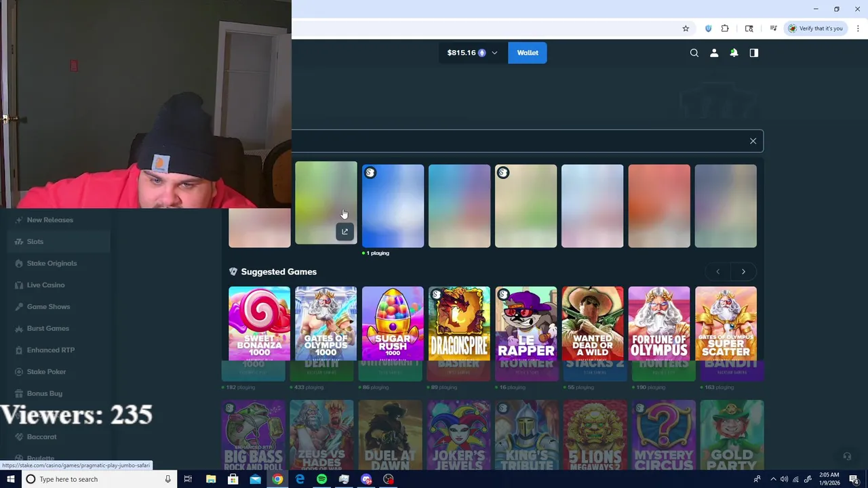Open the search-tabs icon in Chrome toolbar
Screen dimensions: 868x488
749,28
